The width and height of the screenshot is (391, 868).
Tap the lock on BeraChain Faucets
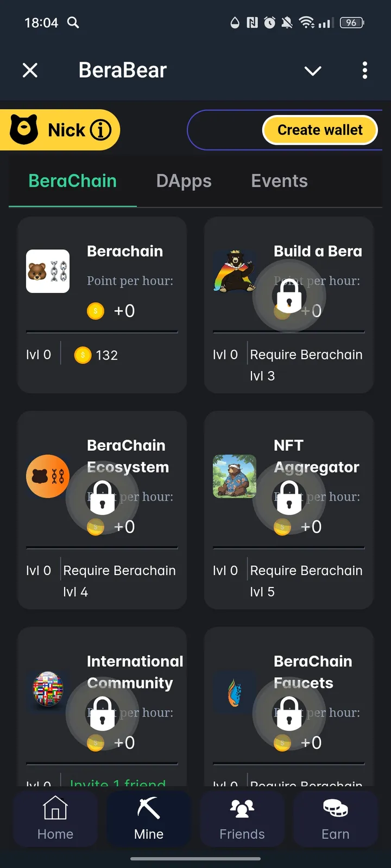click(x=289, y=715)
